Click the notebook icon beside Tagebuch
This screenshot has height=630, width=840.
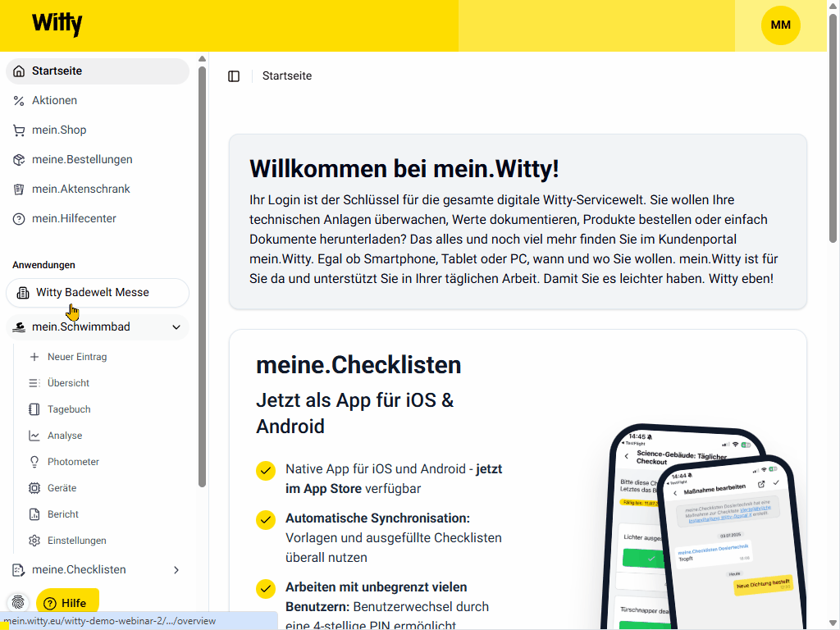click(34, 409)
